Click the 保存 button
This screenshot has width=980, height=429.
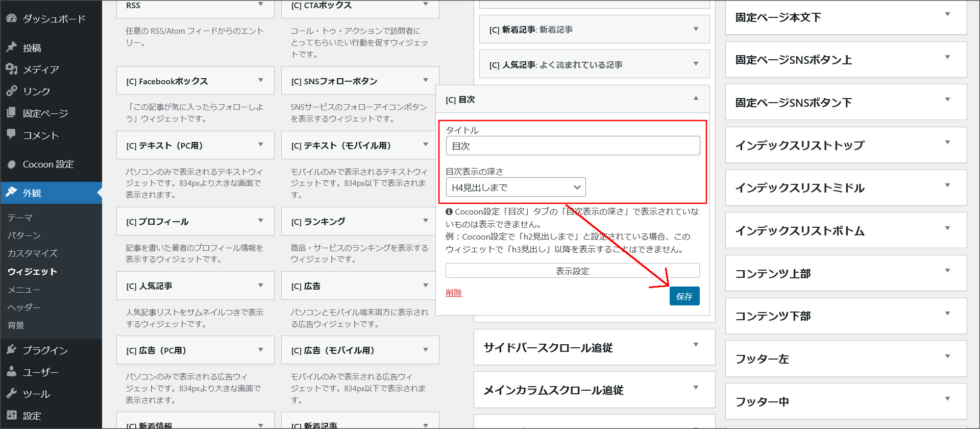click(x=684, y=296)
